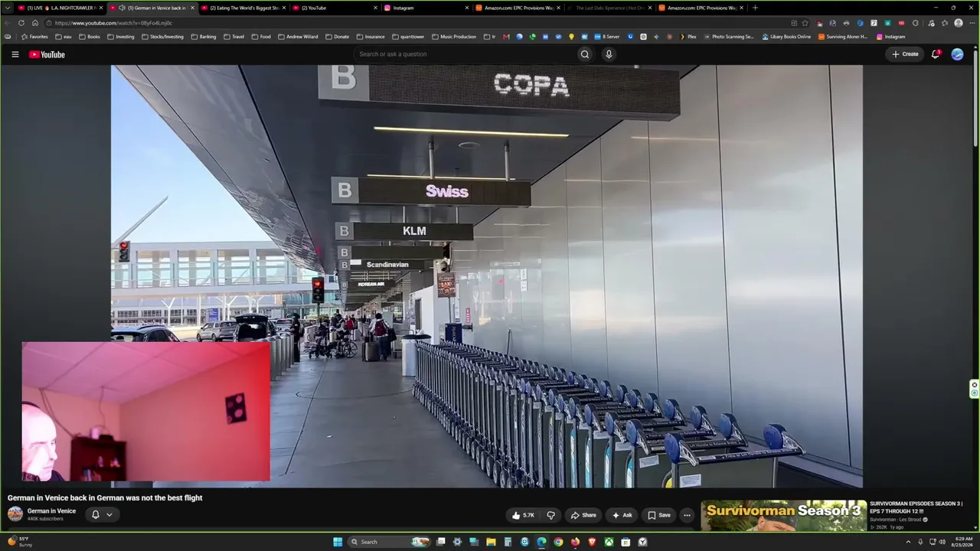The height and width of the screenshot is (551, 980).
Task: Open the Stocks/Investing bookmarks folder
Action: tap(163, 37)
